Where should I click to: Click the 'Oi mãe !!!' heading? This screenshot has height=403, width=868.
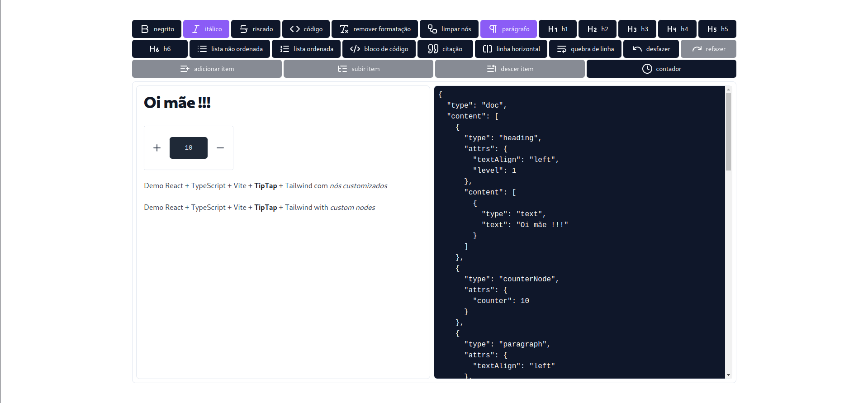(177, 103)
